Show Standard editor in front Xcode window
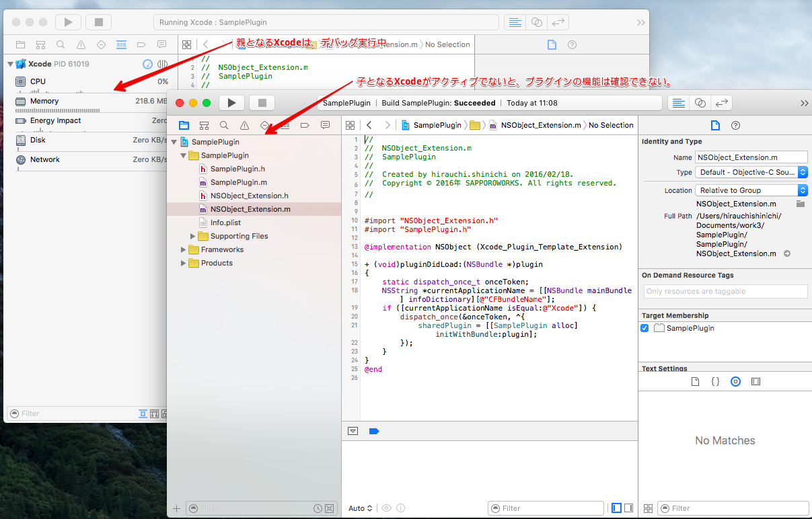Image resolution: width=812 pixels, height=519 pixels. click(679, 103)
